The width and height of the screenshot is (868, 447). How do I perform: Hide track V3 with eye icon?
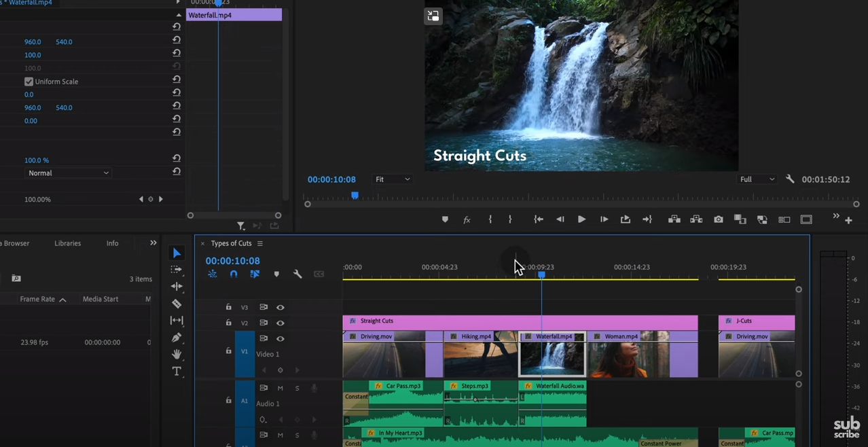(x=280, y=307)
